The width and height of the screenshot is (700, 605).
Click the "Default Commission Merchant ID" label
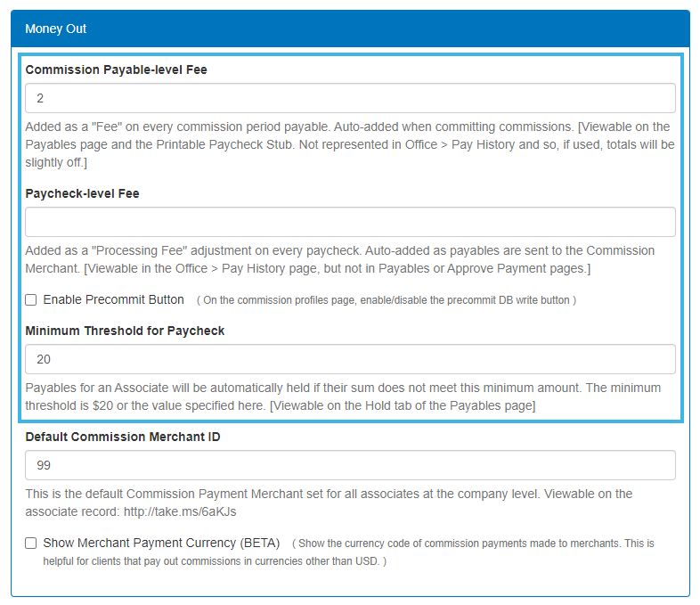(x=123, y=437)
